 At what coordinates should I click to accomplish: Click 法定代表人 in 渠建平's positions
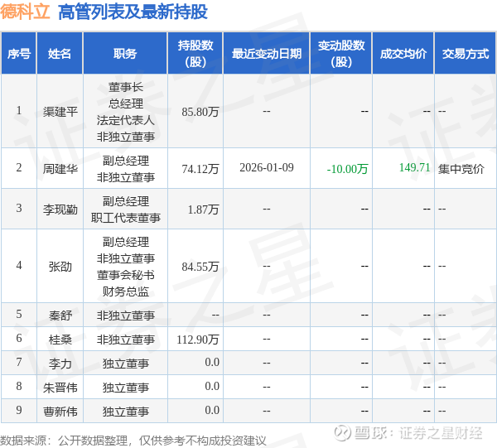tap(126, 120)
